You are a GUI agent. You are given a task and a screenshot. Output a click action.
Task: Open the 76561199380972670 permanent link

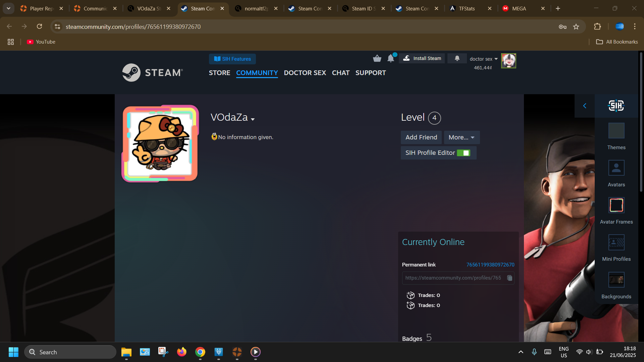(x=490, y=265)
